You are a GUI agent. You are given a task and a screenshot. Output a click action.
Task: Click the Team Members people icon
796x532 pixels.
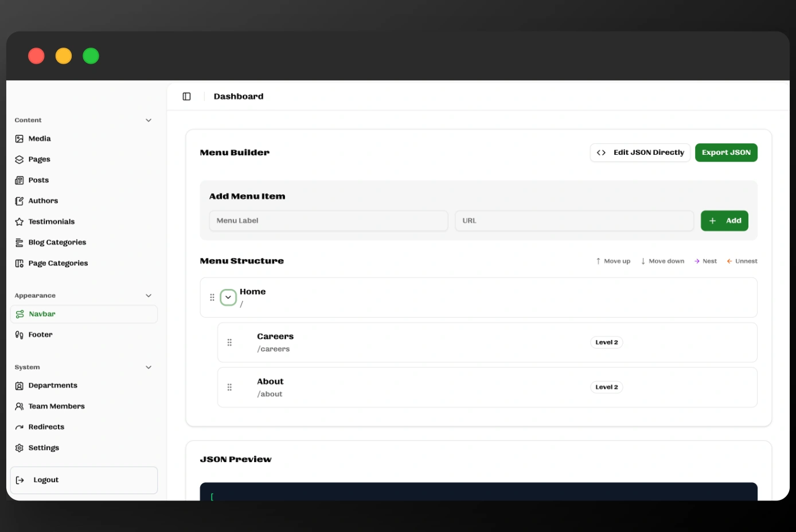[x=19, y=406]
